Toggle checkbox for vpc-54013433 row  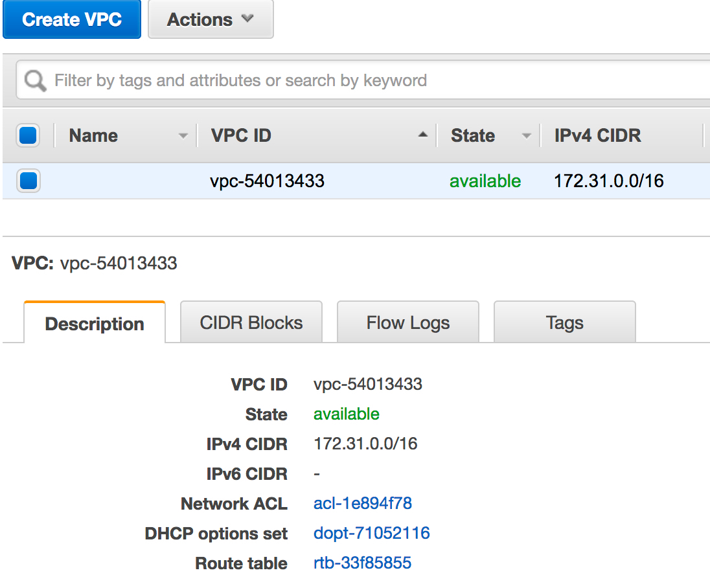tap(29, 181)
